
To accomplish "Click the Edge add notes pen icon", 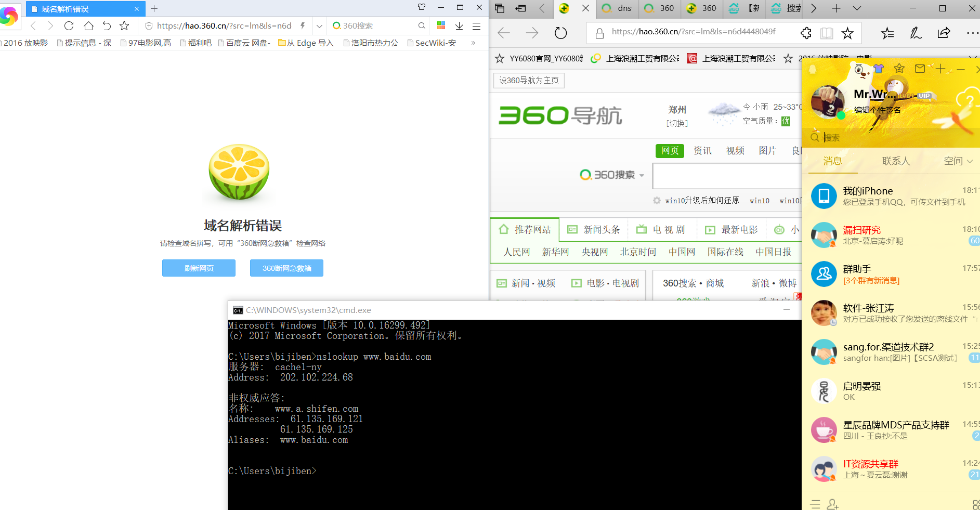I will [916, 33].
